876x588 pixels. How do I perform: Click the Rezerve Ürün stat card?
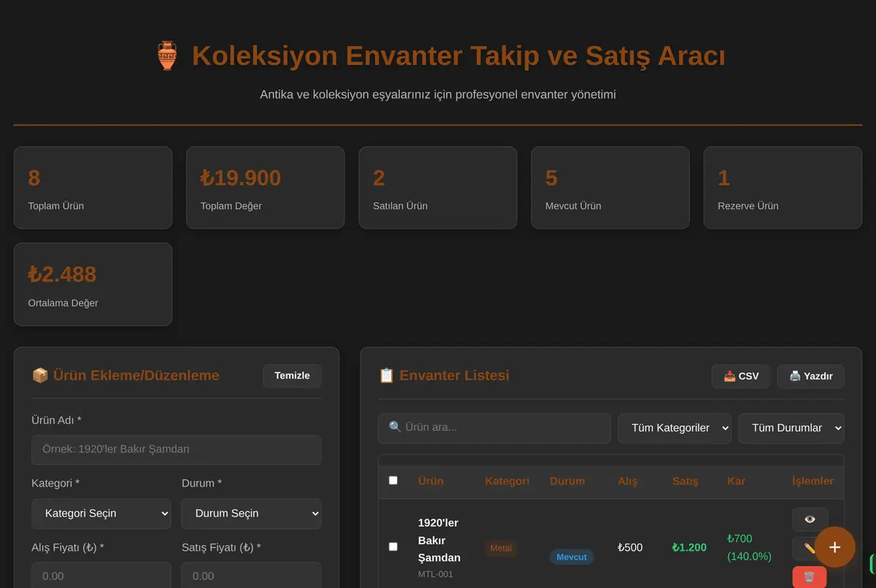(783, 188)
